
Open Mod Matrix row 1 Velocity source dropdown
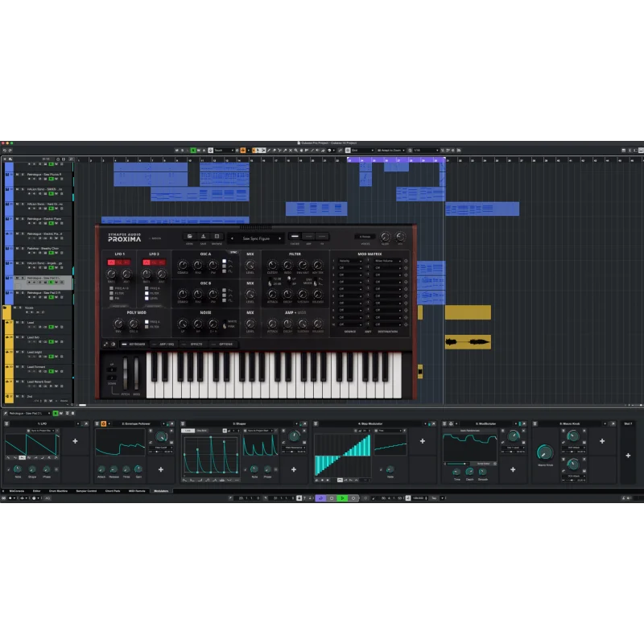click(x=350, y=261)
